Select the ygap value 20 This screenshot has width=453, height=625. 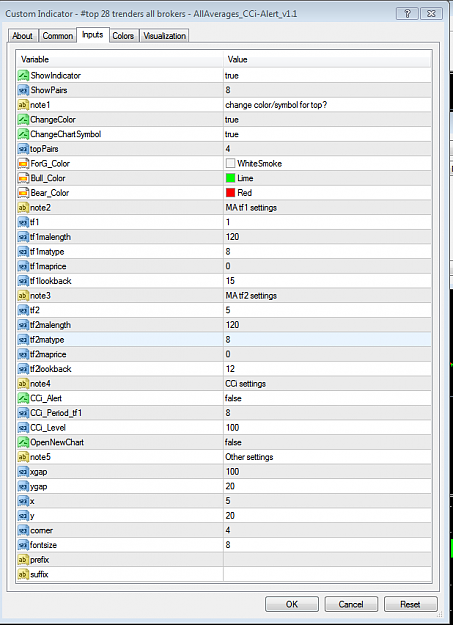[x=230, y=486]
